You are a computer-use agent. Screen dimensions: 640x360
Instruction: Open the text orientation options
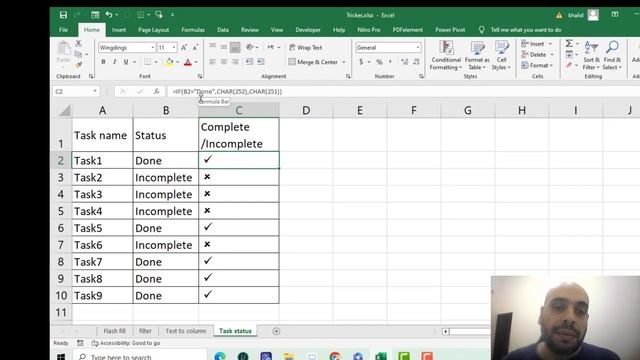[x=250, y=47]
